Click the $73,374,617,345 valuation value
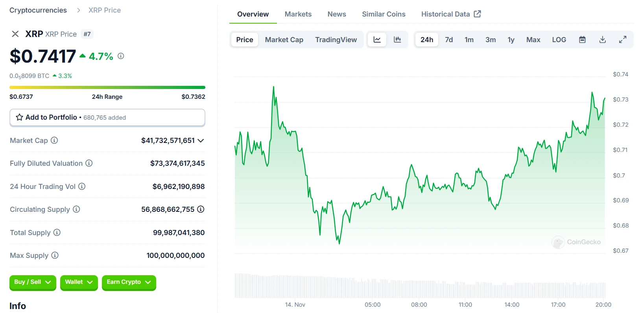Screen dimensions: 644x313 click(x=177, y=163)
